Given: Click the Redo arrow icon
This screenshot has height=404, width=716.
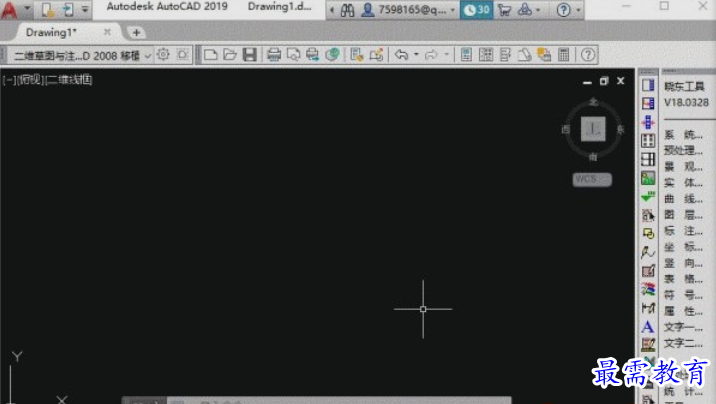Looking at the screenshot, I should (431, 55).
